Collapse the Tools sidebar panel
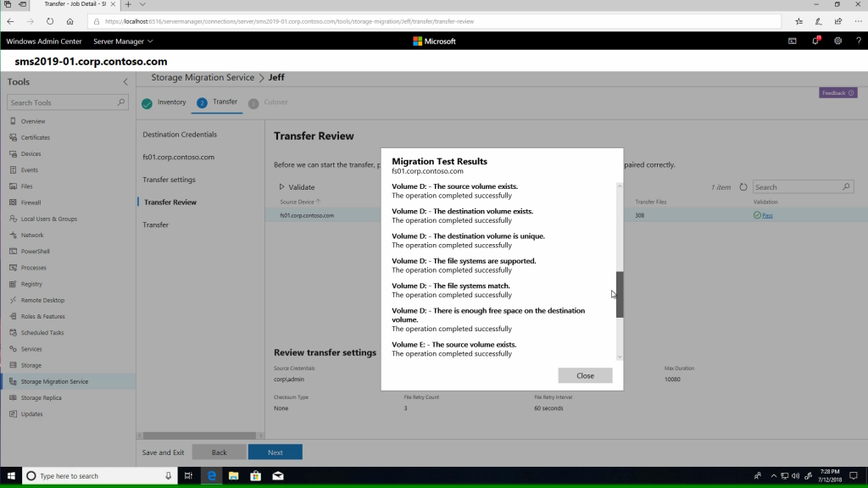The height and width of the screenshot is (488, 868). coord(125,82)
